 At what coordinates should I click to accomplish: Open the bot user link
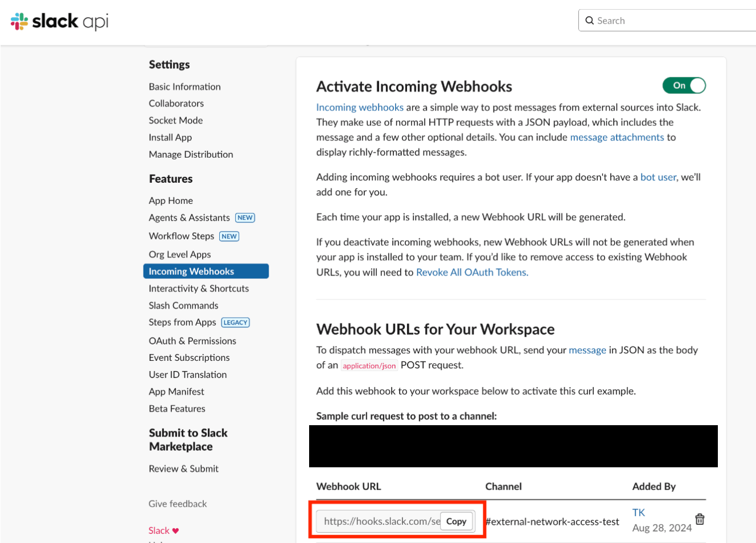click(x=658, y=177)
